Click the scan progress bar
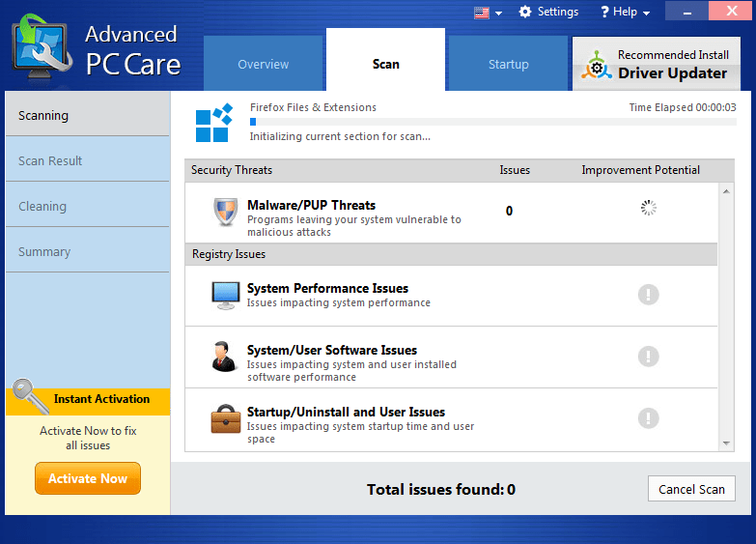Screen dimensions: 756x544 492,122
